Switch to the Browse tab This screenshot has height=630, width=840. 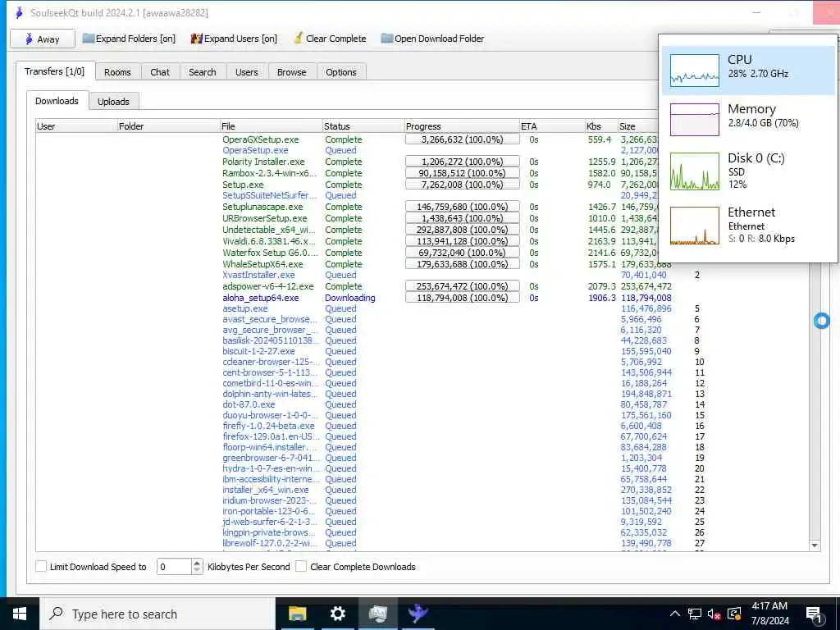292,72
